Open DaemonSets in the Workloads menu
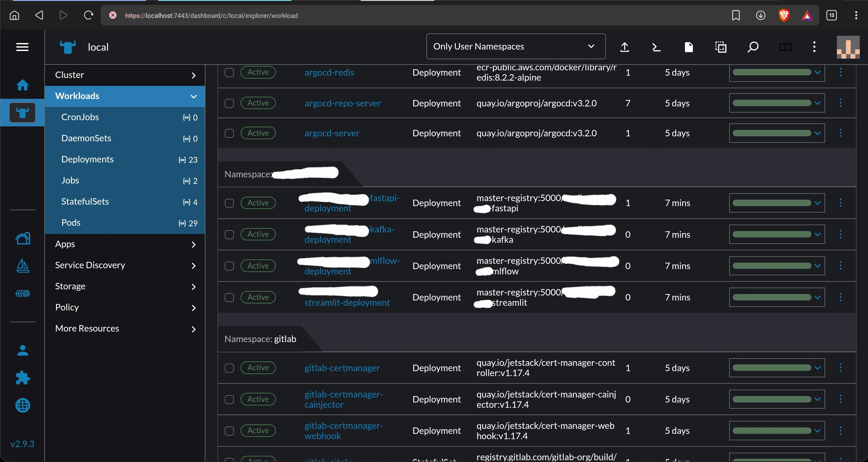Image resolution: width=868 pixels, height=462 pixels. (125, 138)
